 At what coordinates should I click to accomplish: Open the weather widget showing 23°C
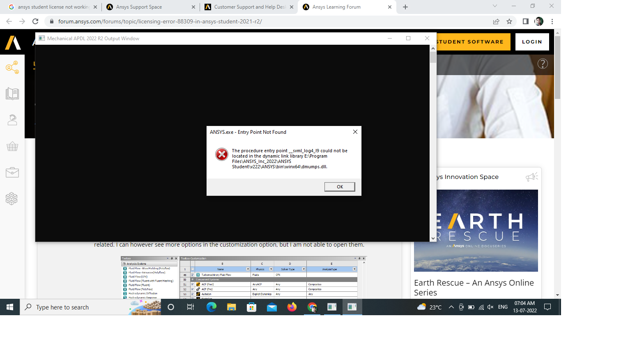[x=429, y=307]
